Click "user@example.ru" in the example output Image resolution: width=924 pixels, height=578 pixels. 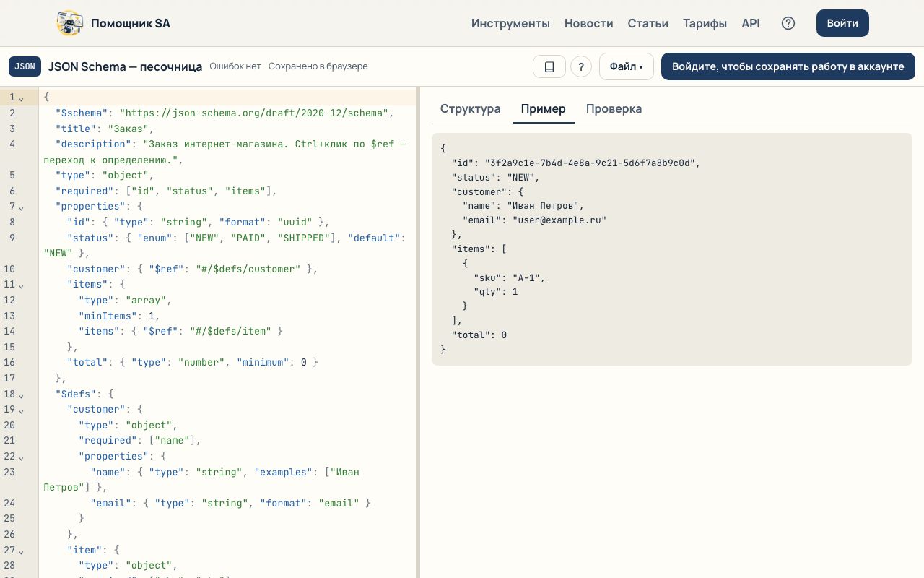pyautogui.click(x=559, y=220)
